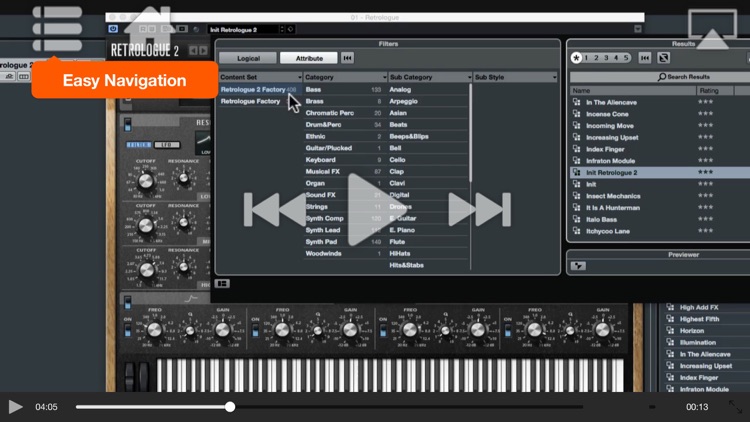Select the Bass category
The height and width of the screenshot is (422, 750).
point(343,89)
